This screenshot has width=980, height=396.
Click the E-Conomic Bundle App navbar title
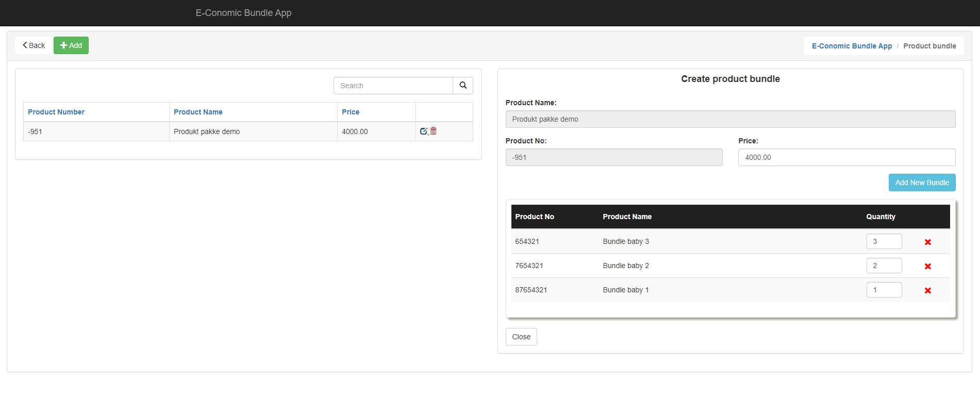click(243, 13)
